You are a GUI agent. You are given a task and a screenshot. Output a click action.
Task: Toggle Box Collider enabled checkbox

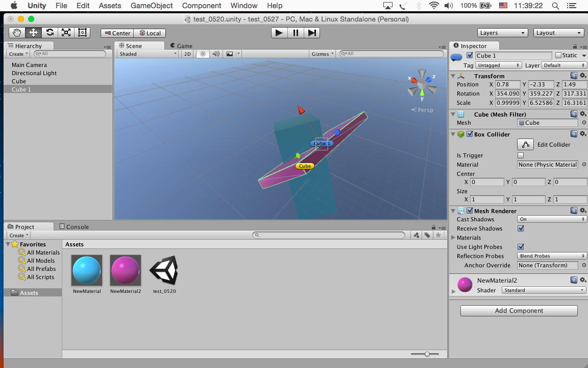point(470,134)
